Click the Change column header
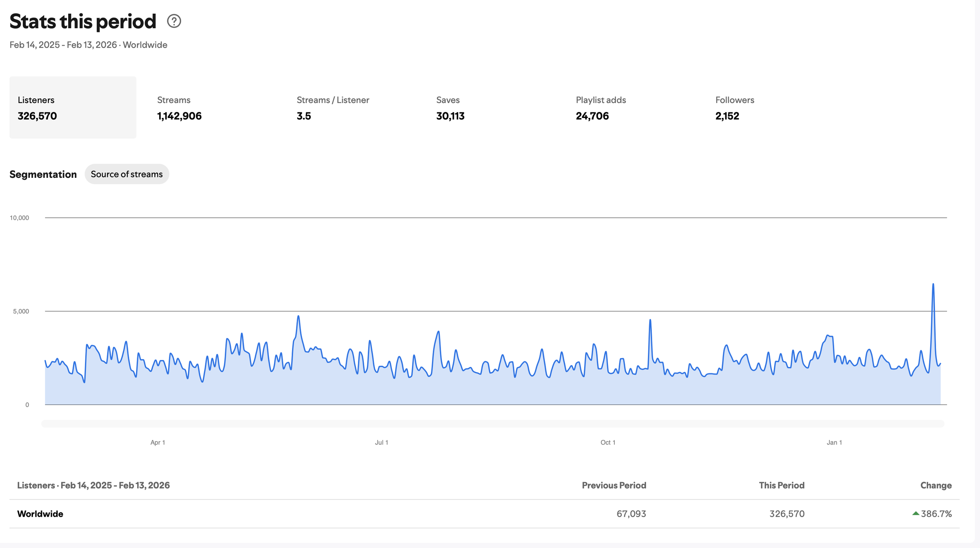This screenshot has height=548, width=980. pos(936,485)
